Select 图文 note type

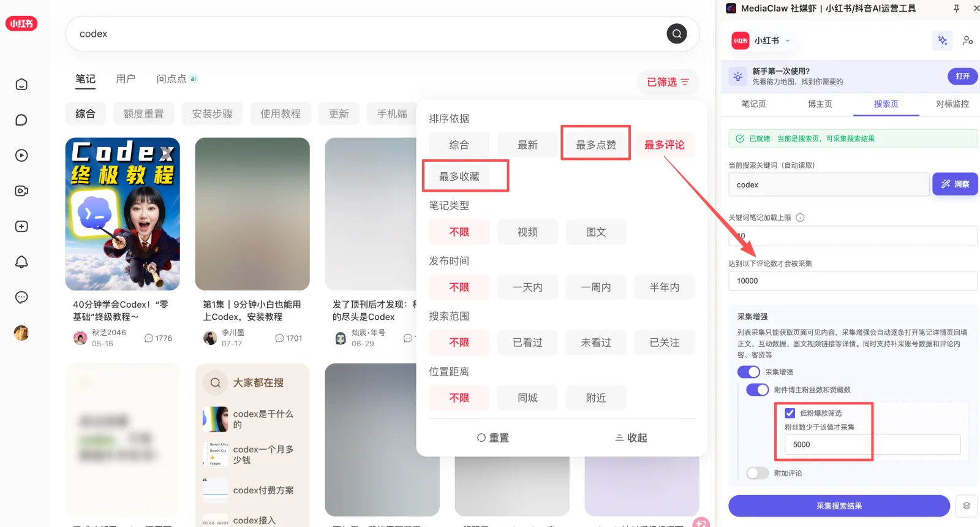tap(596, 232)
